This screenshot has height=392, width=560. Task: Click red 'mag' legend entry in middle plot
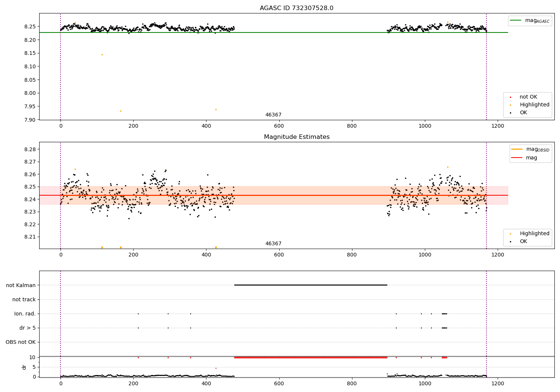(525, 158)
